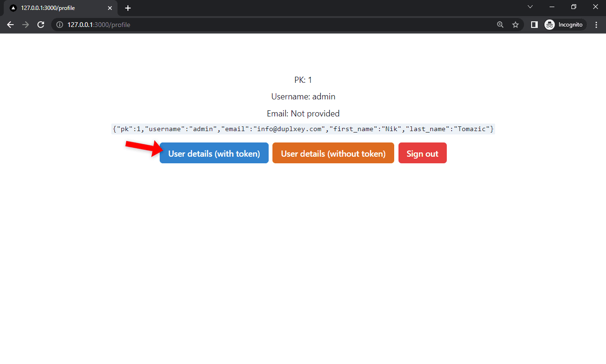The image size is (606, 364).
Task: Reload the profile page
Action: 41,25
